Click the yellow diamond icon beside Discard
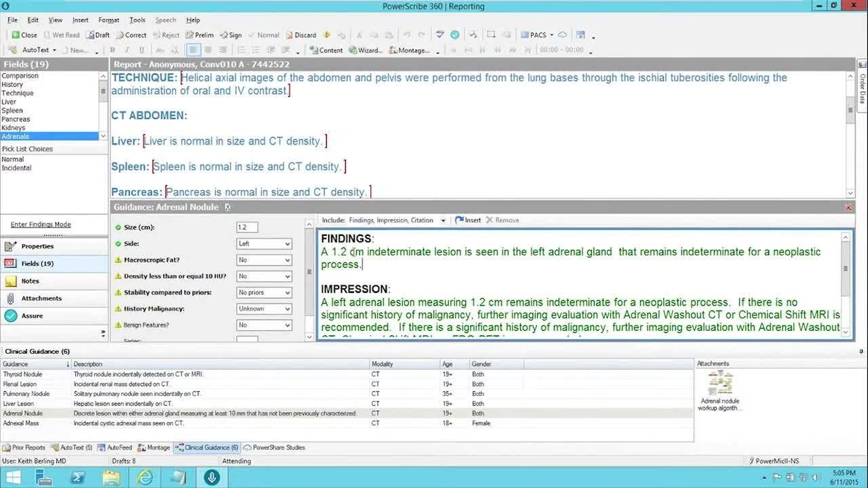The height and width of the screenshot is (488, 868). [x=327, y=35]
